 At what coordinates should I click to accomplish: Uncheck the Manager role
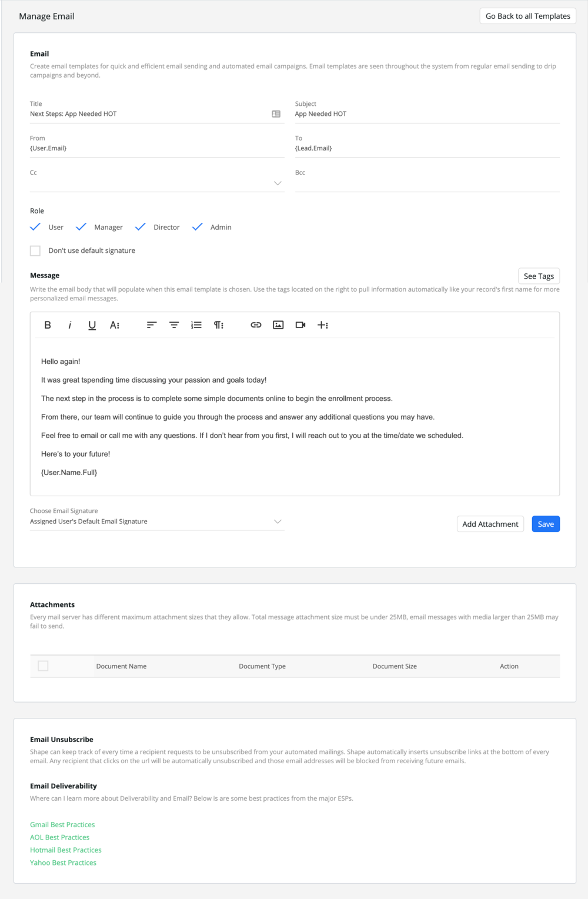81,227
